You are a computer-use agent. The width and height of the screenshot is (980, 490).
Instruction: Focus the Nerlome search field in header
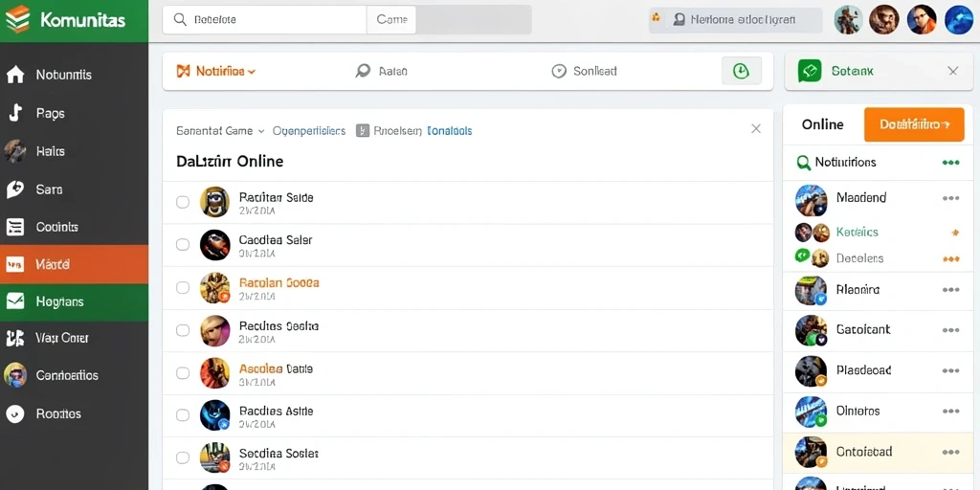(736, 20)
